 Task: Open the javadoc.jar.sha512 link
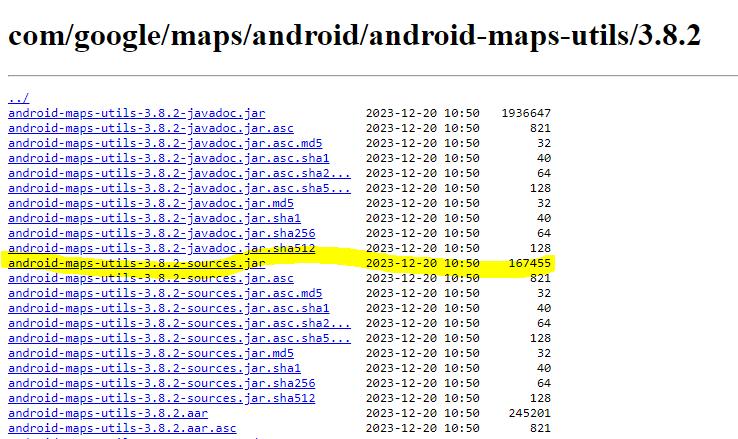[161, 248]
